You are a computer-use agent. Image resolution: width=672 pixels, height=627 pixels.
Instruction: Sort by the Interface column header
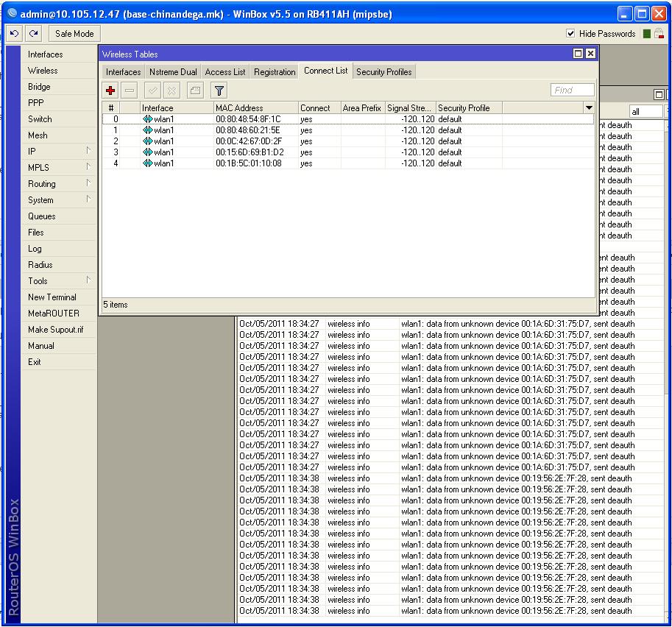point(177,108)
